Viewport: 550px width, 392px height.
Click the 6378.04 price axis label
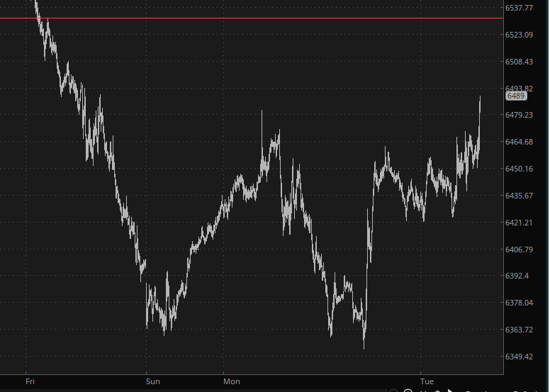pyautogui.click(x=519, y=303)
